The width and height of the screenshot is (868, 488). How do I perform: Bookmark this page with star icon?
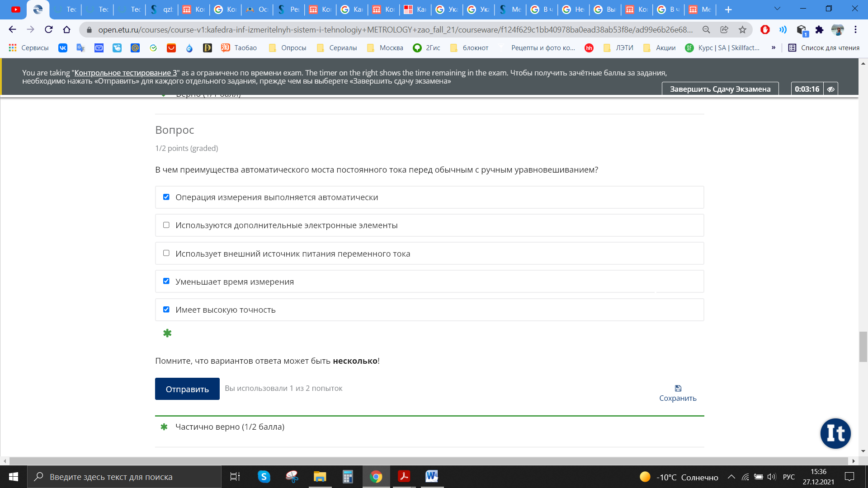pos(742,30)
